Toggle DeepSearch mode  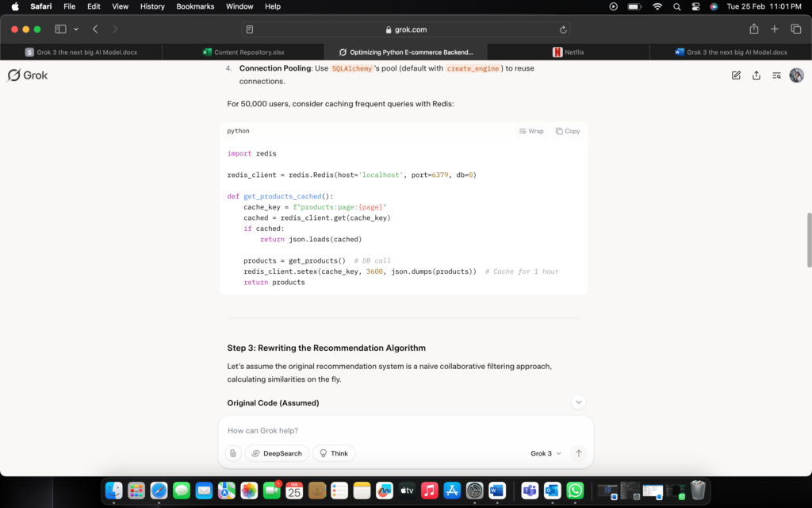pos(277,453)
